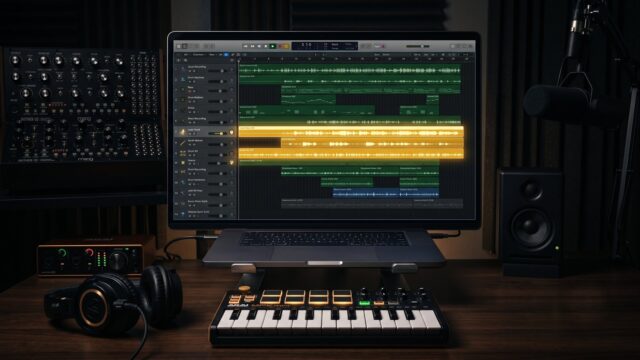640x360 pixels.
Task: Toggle the yellow Cycle button in transport
Action: [x=287, y=46]
